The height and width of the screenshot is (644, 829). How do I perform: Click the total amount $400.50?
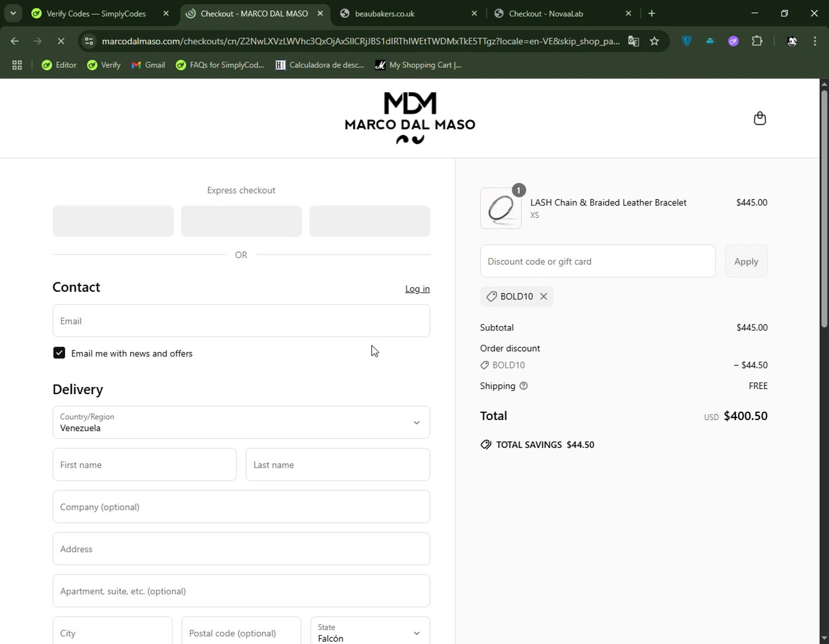pos(746,416)
